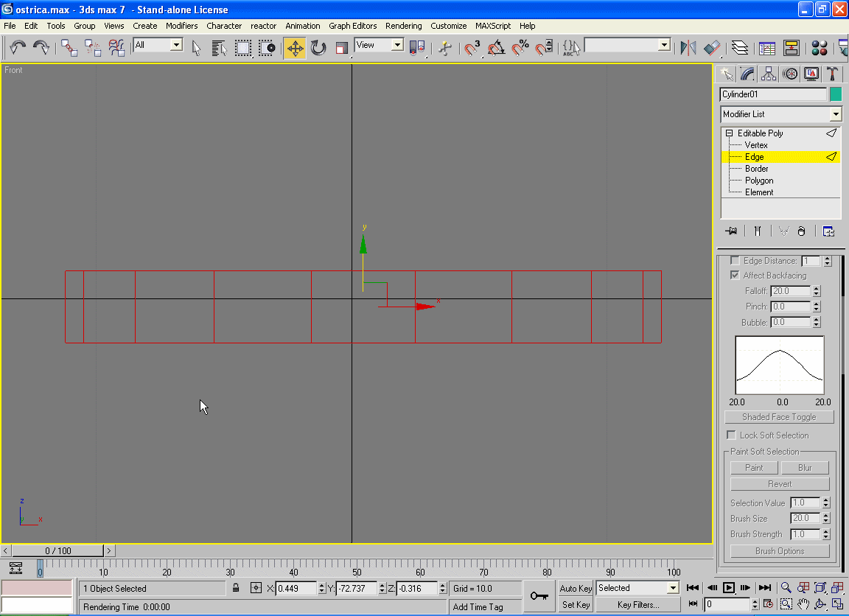The height and width of the screenshot is (616, 849).
Task: Uncheck the Affect Backfacing checkbox
Action: (x=735, y=276)
